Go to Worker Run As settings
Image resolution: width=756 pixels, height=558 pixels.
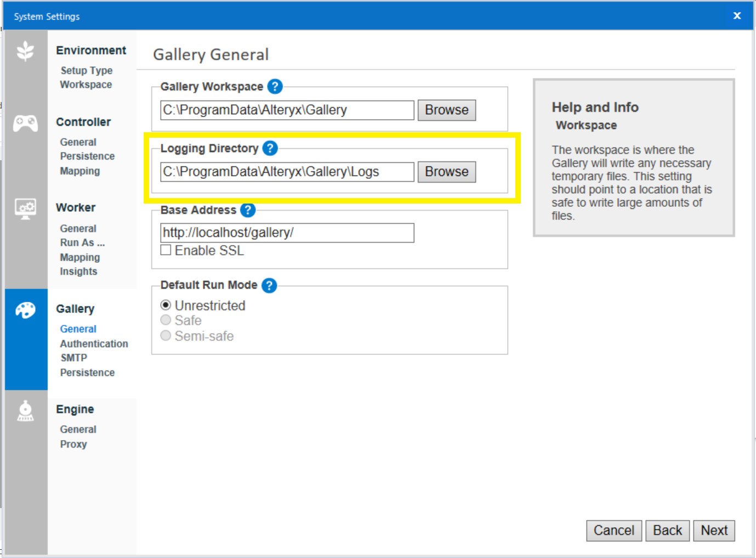[82, 243]
